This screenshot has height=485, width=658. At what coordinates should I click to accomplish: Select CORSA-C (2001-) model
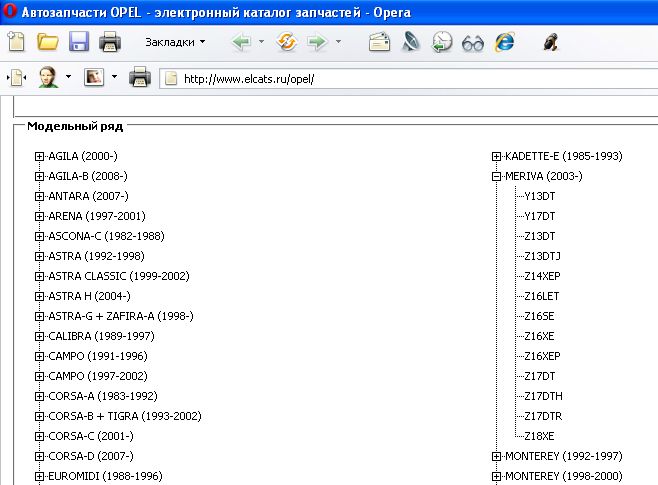tap(91, 436)
